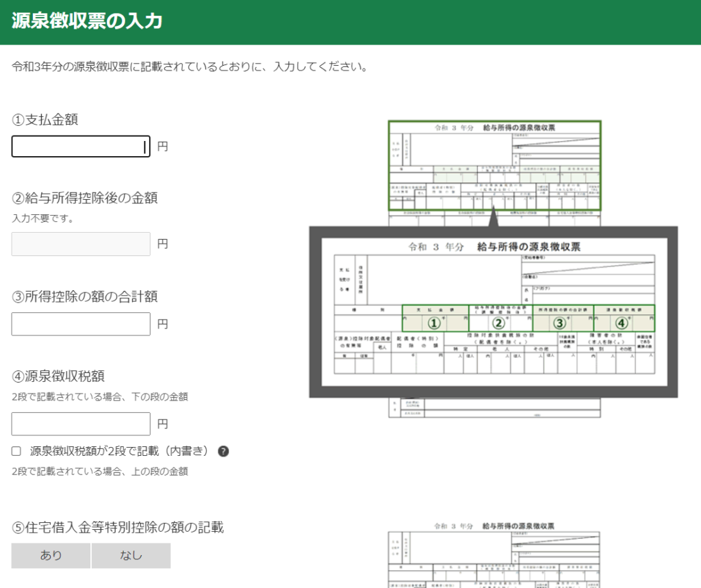Click the ①支払金額 label
Image resolution: width=701 pixels, height=588 pixels.
pyautogui.click(x=44, y=120)
